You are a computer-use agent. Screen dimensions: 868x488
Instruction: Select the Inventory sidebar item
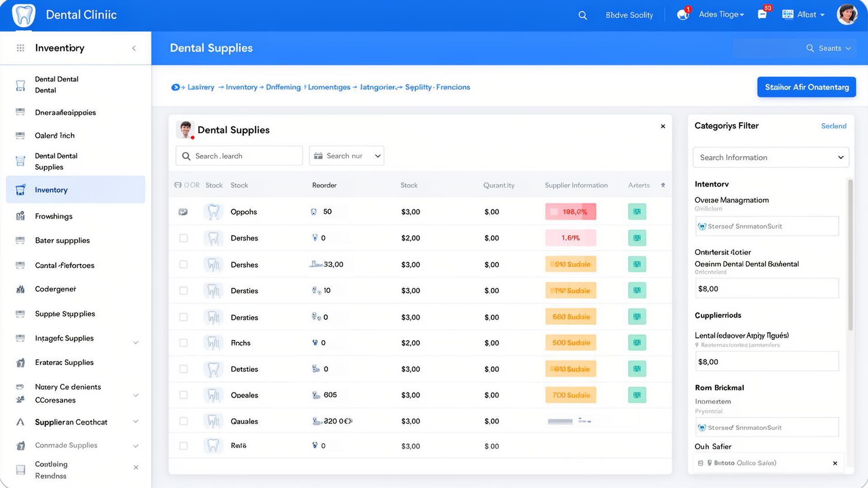pos(75,190)
